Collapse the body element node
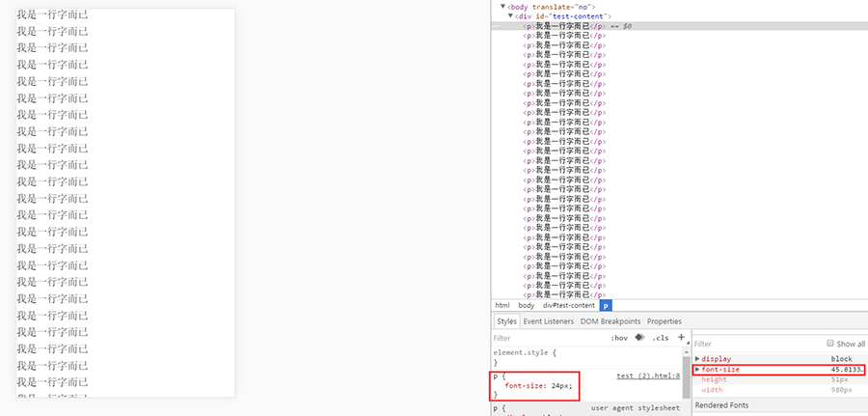Screen dimensions: 868x416 tap(503, 7)
